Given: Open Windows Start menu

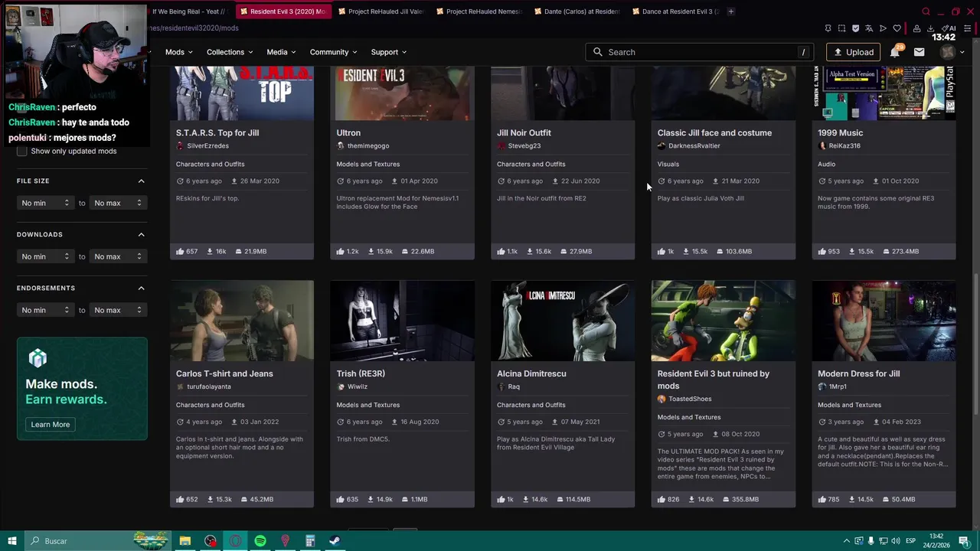Looking at the screenshot, I should click(12, 541).
